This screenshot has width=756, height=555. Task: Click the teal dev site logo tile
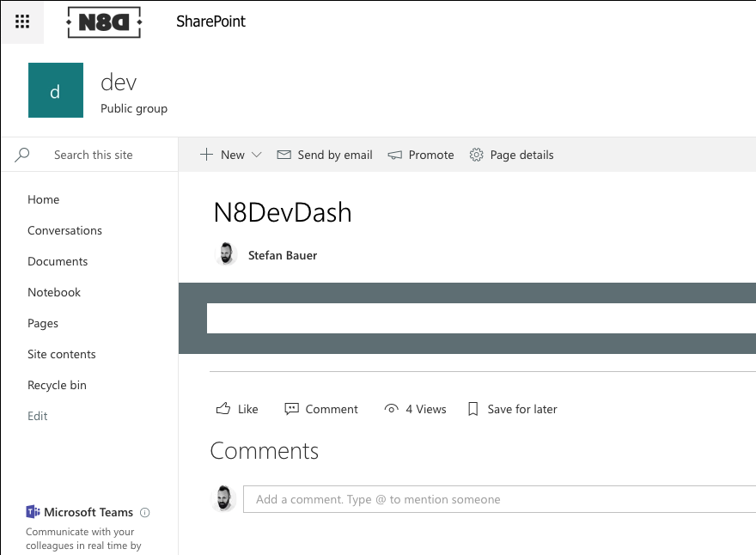pyautogui.click(x=56, y=90)
